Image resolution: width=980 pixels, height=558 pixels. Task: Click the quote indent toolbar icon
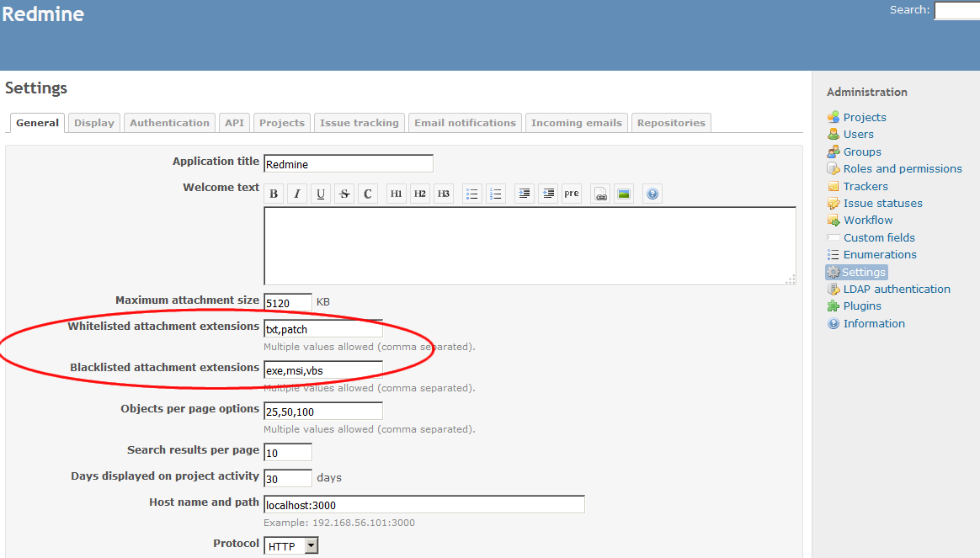525,194
